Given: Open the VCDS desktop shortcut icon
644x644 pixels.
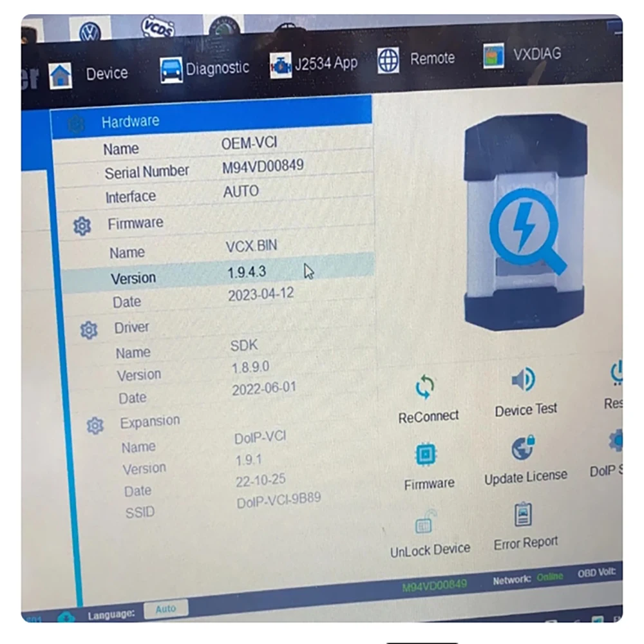Looking at the screenshot, I should (158, 27).
